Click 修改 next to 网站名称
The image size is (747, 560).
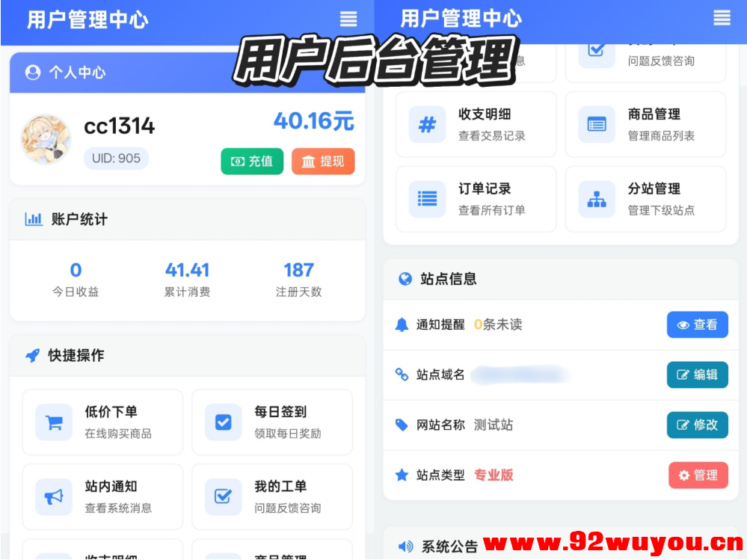(698, 425)
